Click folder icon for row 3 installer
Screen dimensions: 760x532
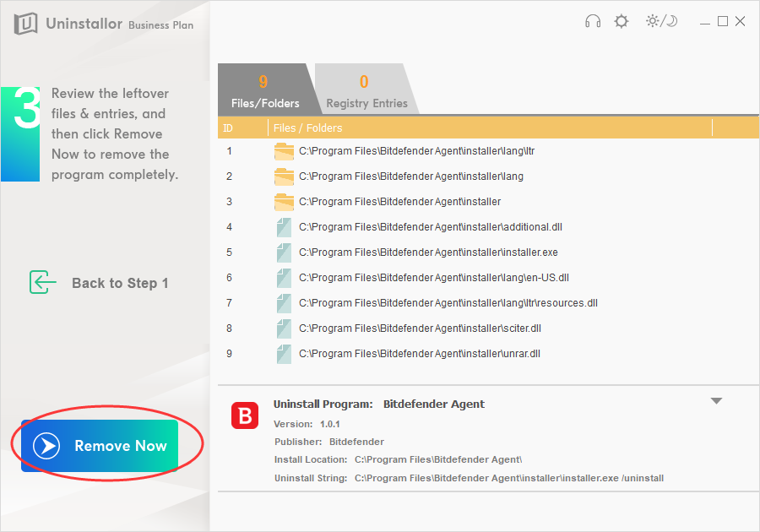point(284,202)
